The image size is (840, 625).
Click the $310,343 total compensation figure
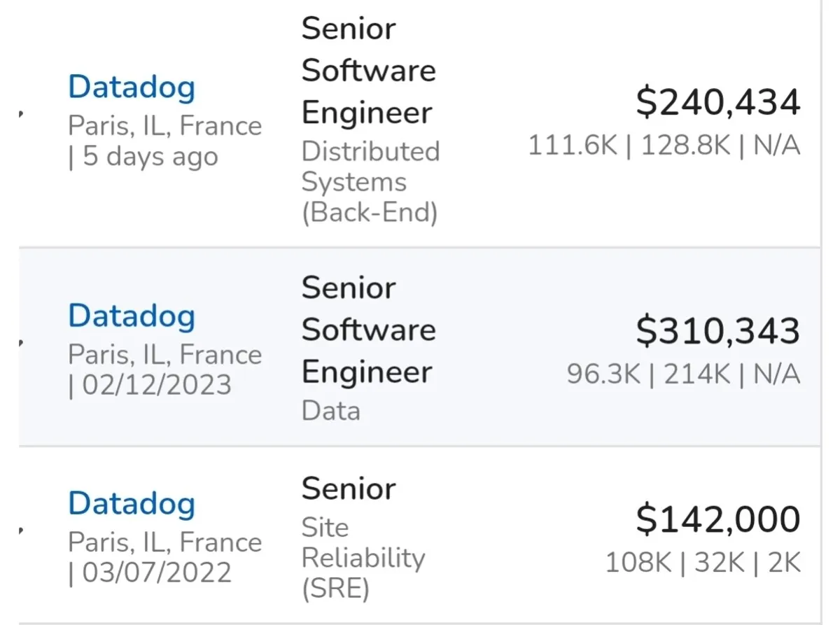(x=717, y=331)
